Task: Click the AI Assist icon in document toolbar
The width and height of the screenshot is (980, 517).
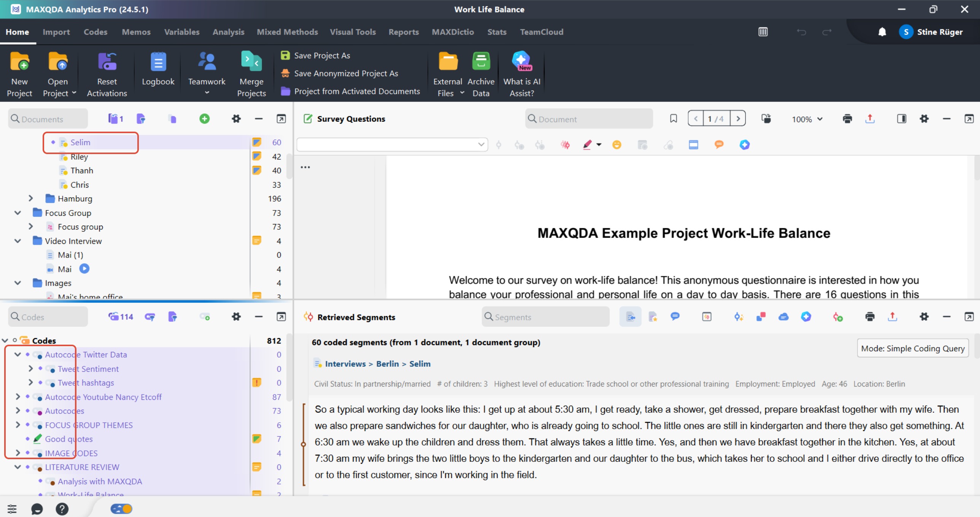Action: 745,145
